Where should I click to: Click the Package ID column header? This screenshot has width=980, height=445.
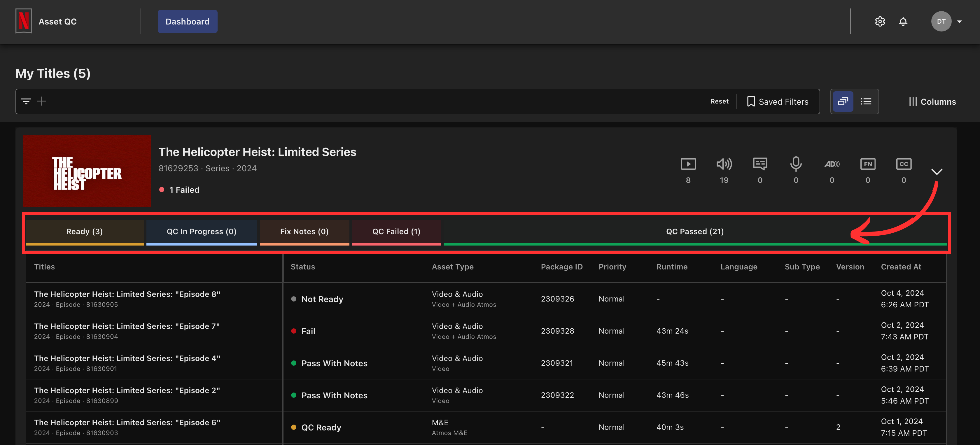[x=562, y=267]
